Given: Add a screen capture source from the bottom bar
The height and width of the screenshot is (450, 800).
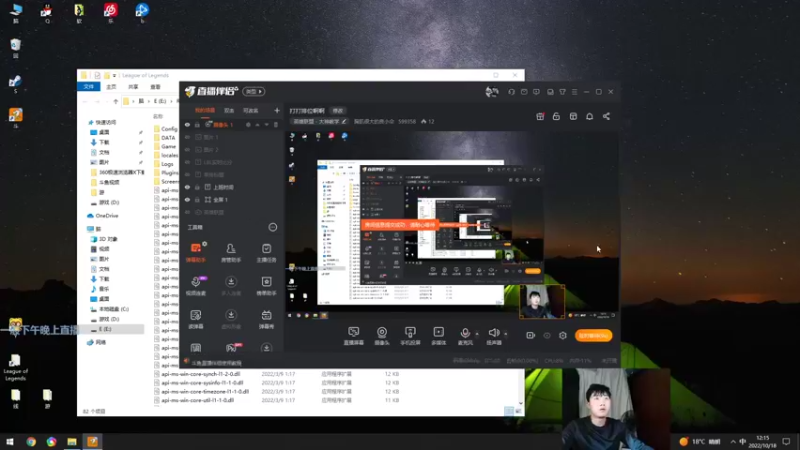Looking at the screenshot, I should click(354, 336).
